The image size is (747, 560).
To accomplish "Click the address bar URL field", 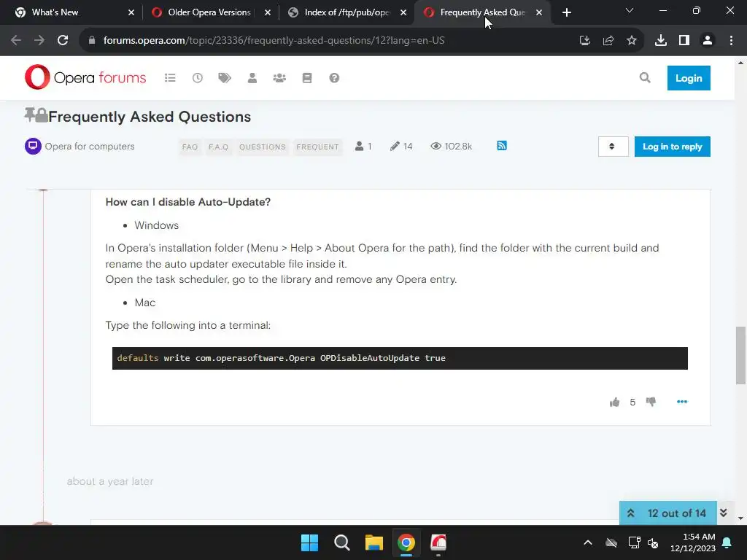I will [x=274, y=41].
